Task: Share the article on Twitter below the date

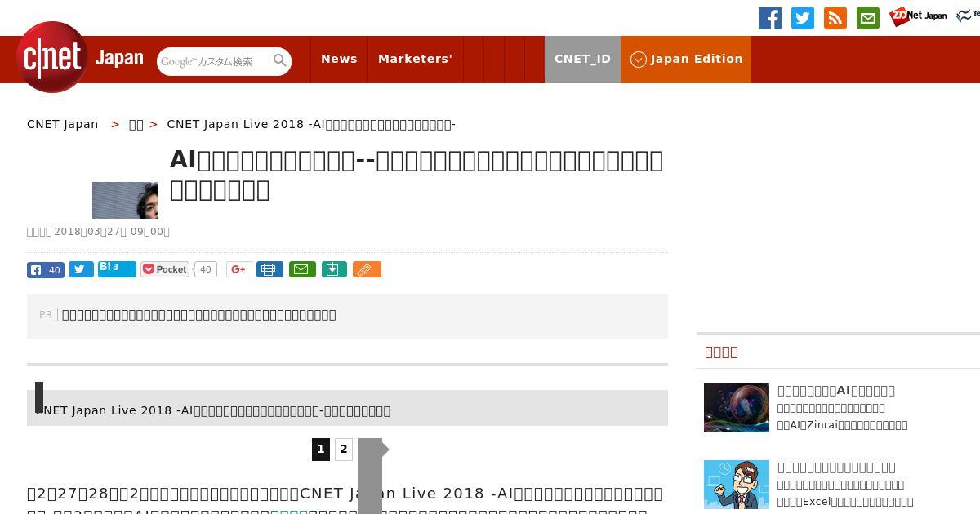Action: (81, 270)
